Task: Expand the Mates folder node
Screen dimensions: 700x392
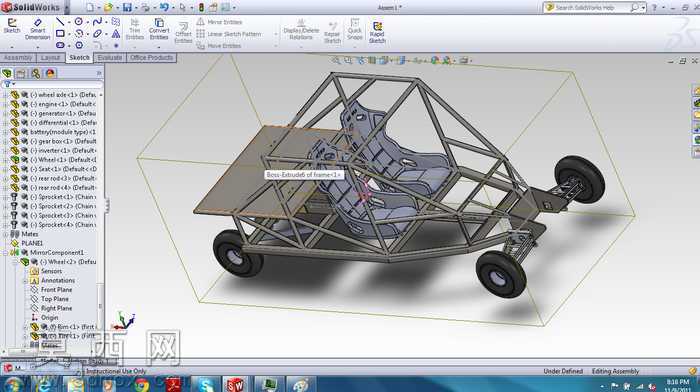Action: tap(5, 234)
